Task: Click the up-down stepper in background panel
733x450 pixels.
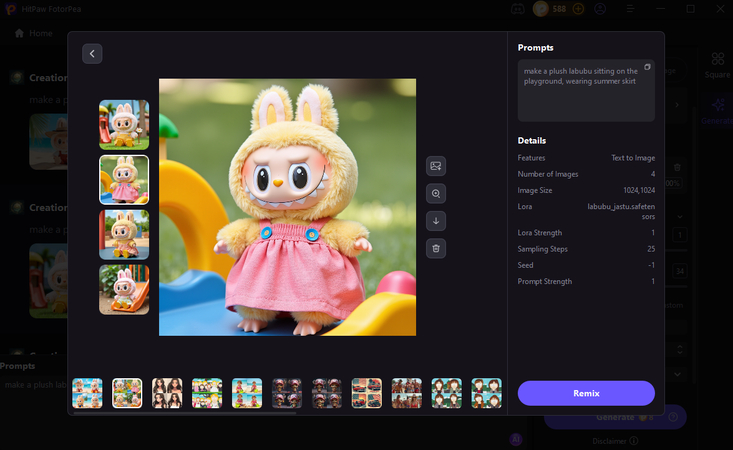Action: [679, 349]
